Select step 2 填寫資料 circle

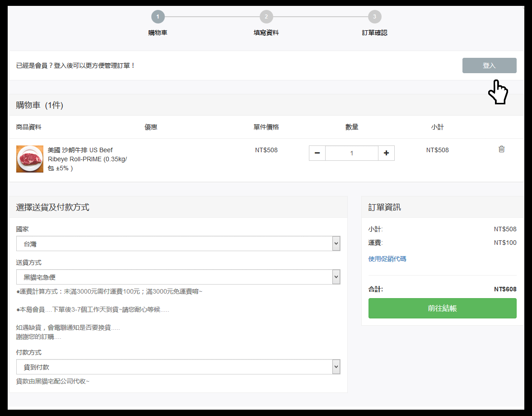(x=266, y=17)
